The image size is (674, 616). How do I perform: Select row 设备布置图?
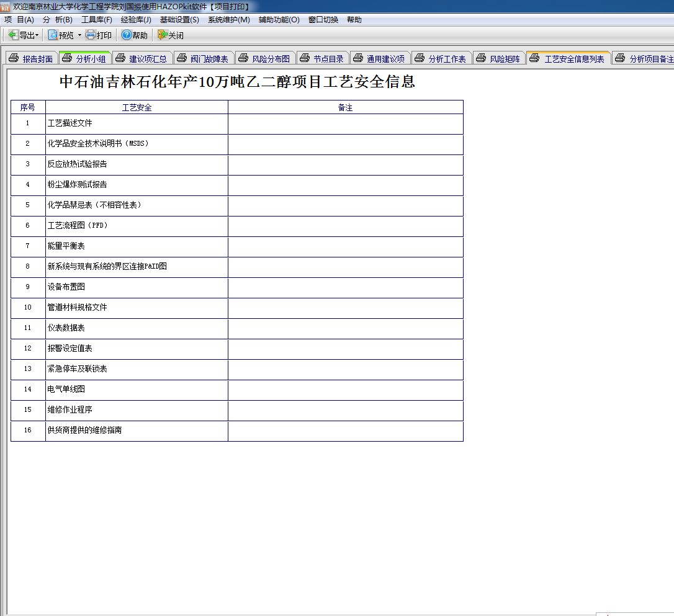click(237, 288)
